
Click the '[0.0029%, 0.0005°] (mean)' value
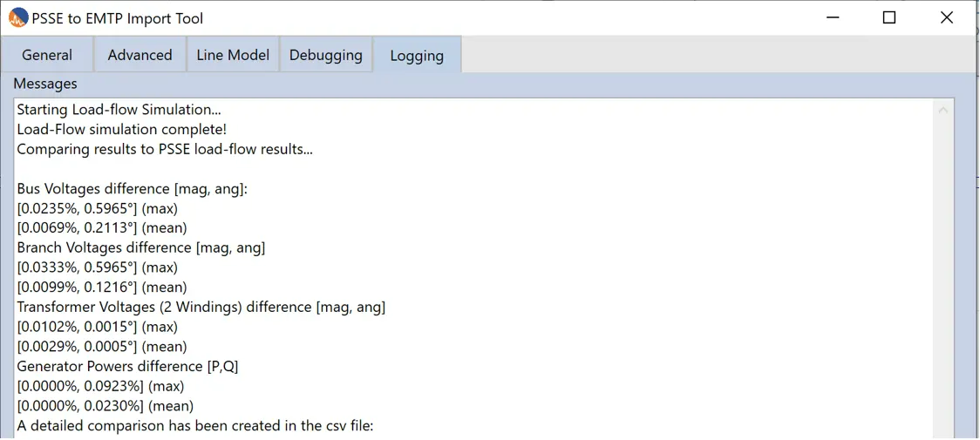pos(102,346)
